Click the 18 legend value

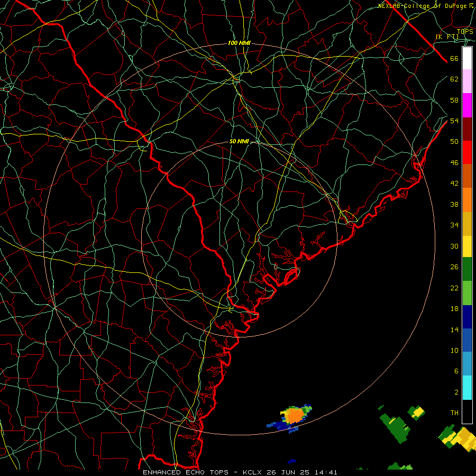click(x=454, y=309)
